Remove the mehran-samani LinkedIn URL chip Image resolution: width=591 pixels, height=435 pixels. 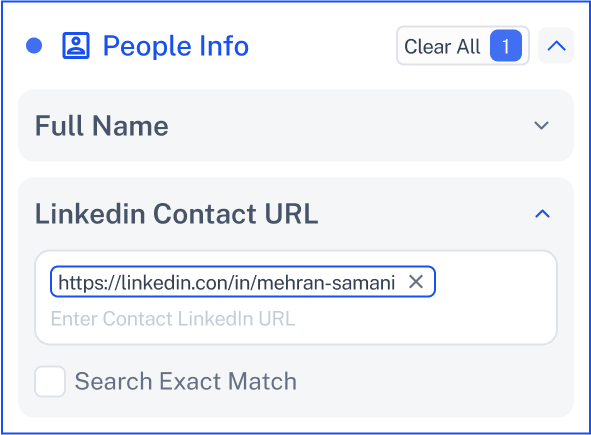pyautogui.click(x=416, y=282)
